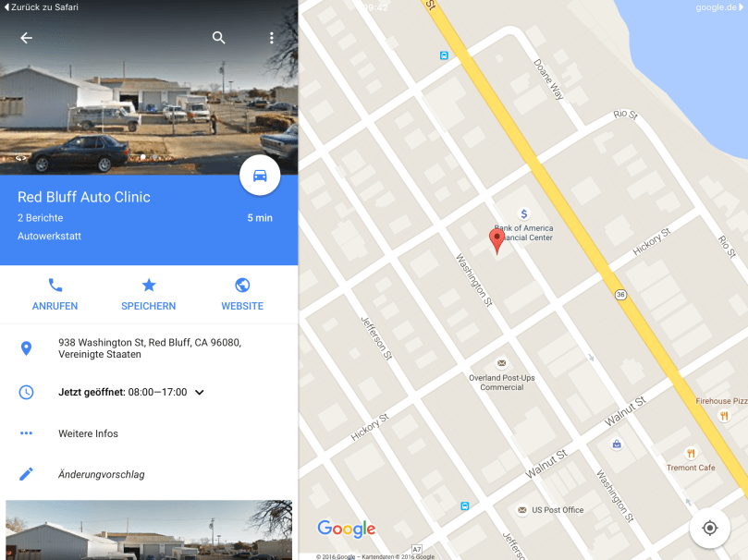This screenshot has width=748, height=560.
Task: Save place with SPEICHERN star
Action: click(x=148, y=295)
